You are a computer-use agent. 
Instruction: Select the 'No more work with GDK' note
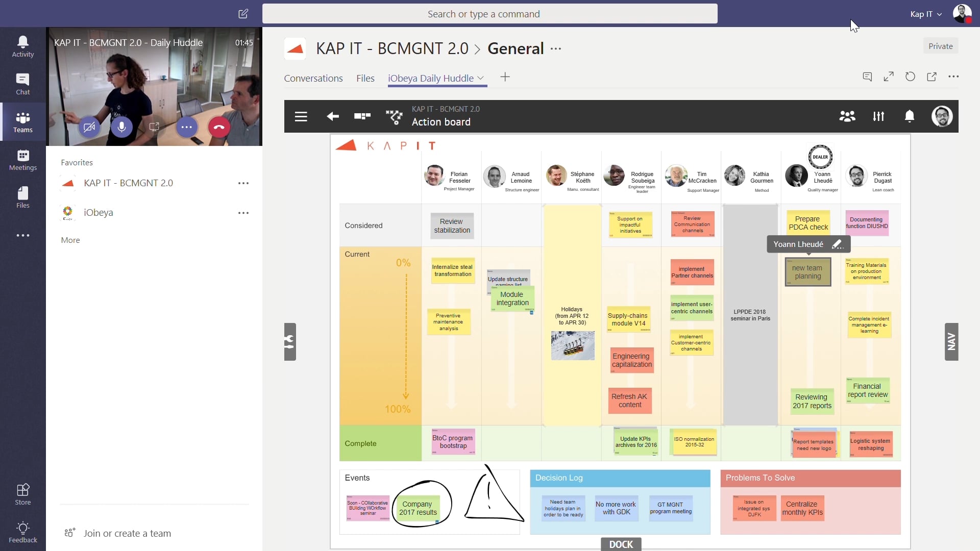pyautogui.click(x=616, y=508)
